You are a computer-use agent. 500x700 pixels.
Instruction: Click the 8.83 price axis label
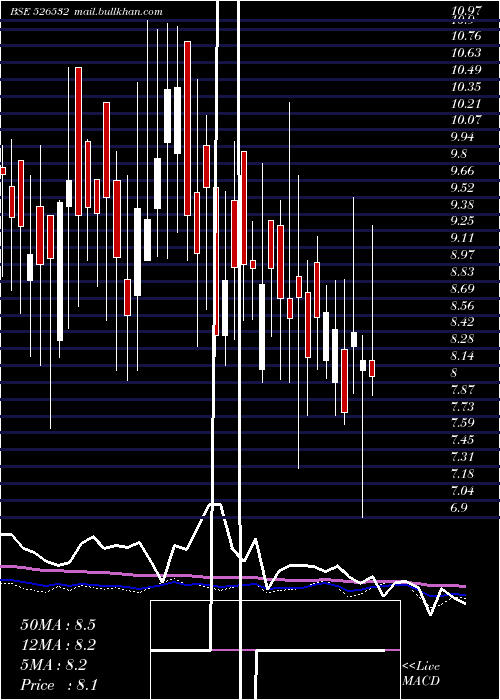(x=463, y=272)
